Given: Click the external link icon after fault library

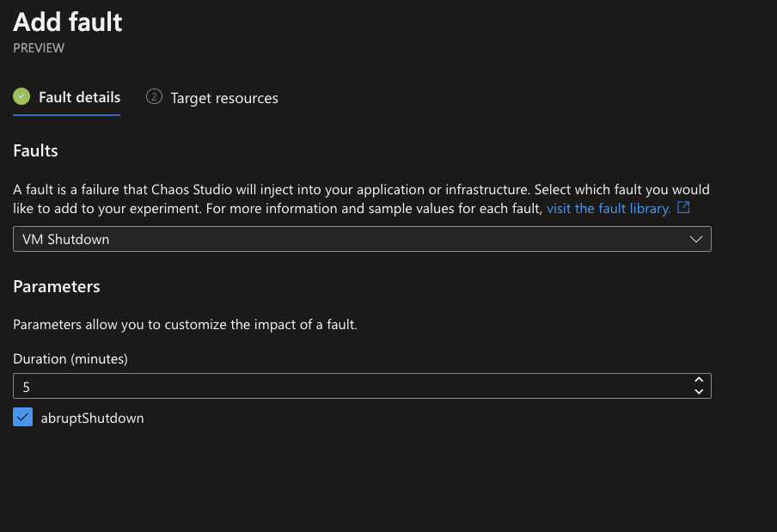Looking at the screenshot, I should pos(683,207).
